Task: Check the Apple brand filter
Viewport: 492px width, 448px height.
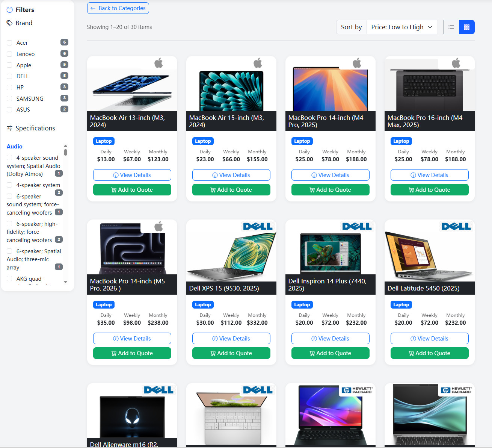Action: pyautogui.click(x=9, y=65)
